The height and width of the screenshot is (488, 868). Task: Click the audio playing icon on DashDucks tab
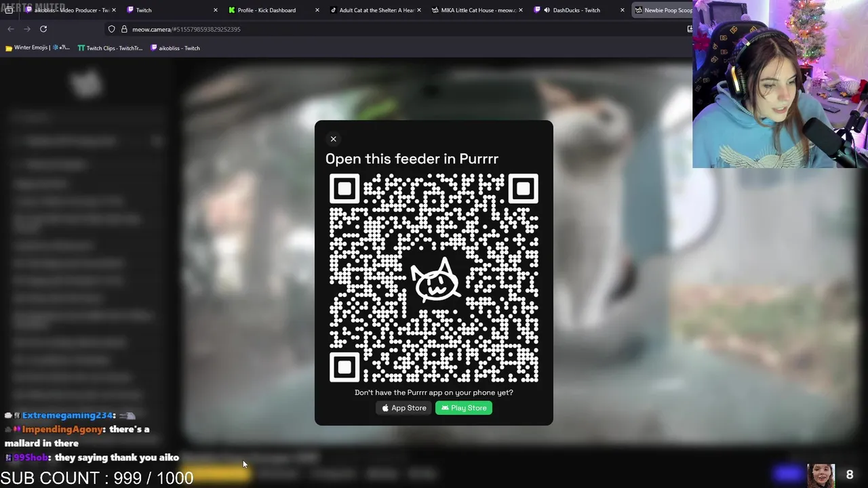click(x=547, y=10)
